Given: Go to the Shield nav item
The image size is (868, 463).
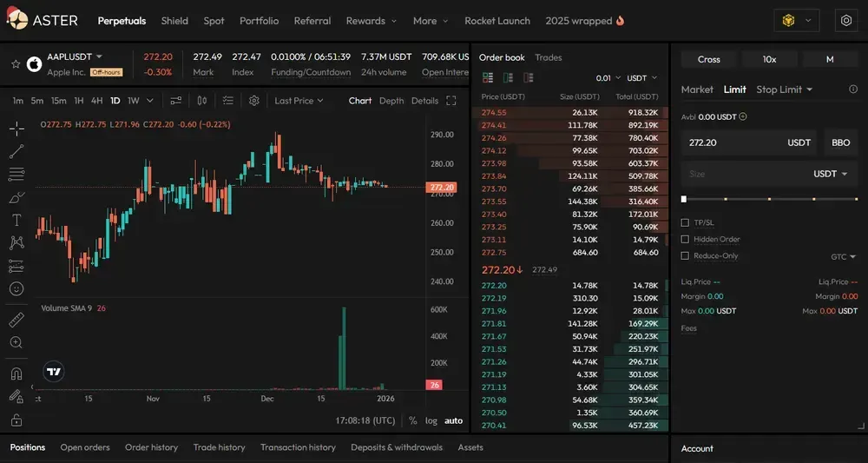Looking at the screenshot, I should (x=174, y=21).
